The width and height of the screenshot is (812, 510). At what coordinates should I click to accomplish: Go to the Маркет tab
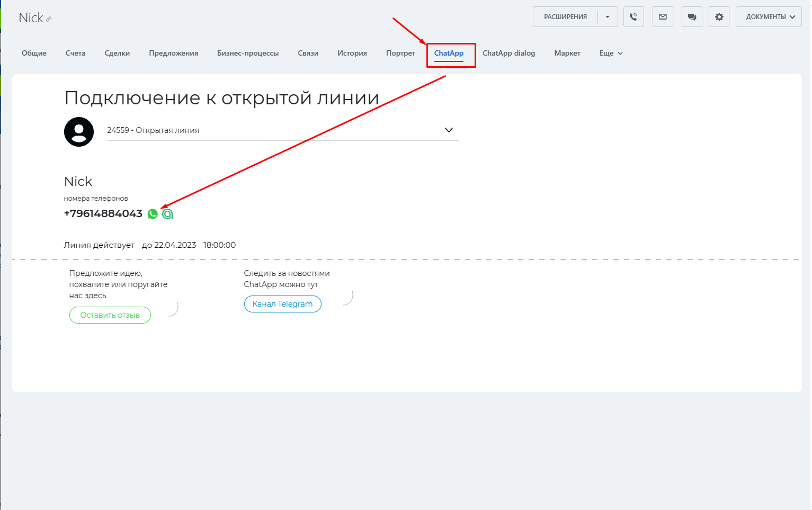tap(567, 53)
